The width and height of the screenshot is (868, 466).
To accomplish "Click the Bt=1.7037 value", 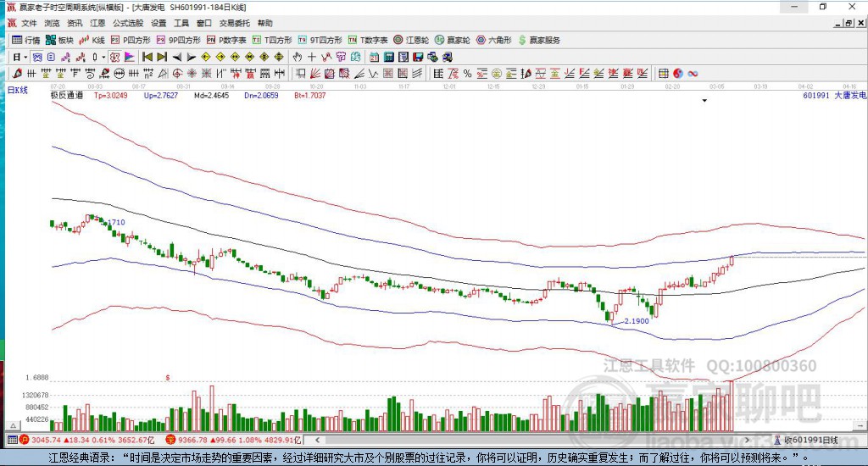I will pyautogui.click(x=310, y=95).
